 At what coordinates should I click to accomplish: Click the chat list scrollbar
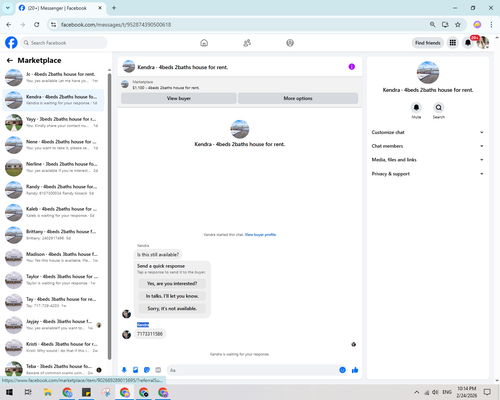coord(109,215)
